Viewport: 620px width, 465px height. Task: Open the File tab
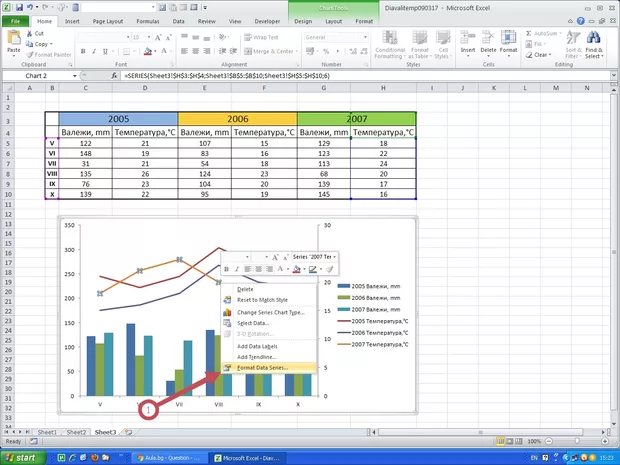point(15,21)
